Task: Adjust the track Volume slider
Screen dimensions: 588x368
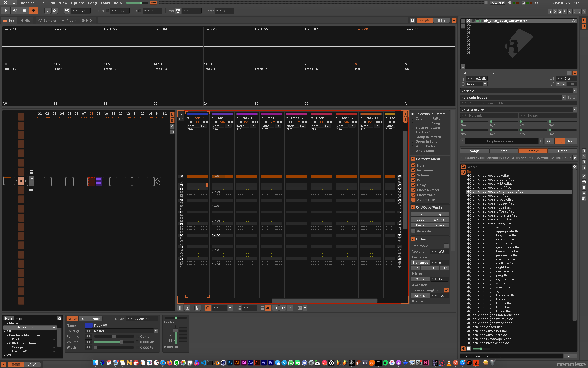Action: 114,342
